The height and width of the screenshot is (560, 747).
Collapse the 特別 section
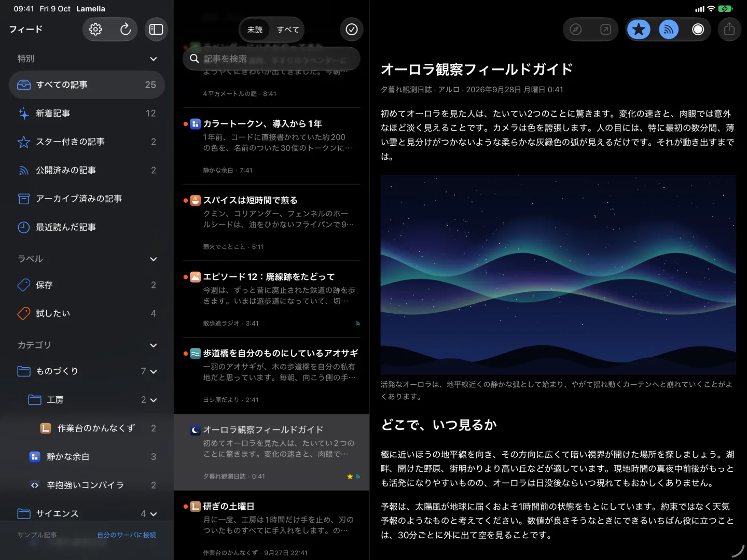153,59
